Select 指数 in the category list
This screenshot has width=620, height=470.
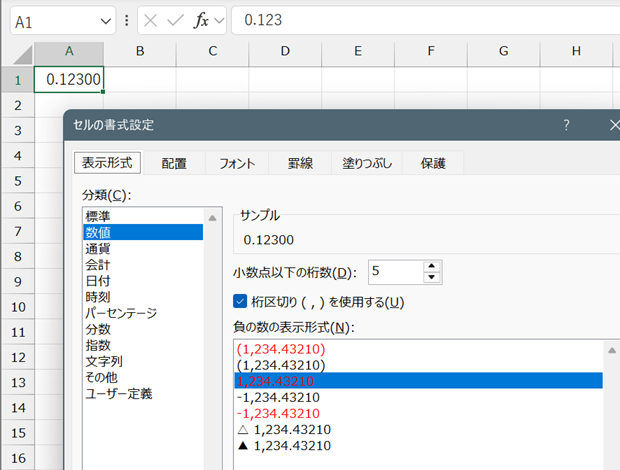(143, 345)
